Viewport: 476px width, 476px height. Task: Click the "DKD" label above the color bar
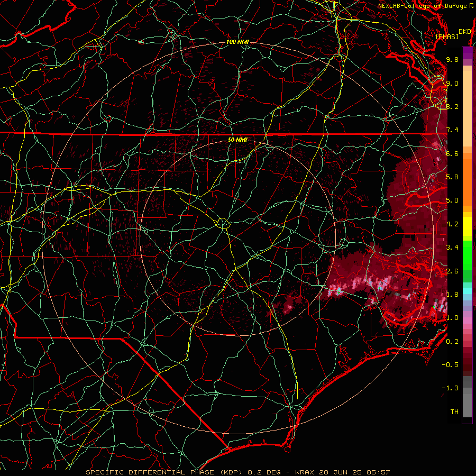pyautogui.click(x=465, y=32)
